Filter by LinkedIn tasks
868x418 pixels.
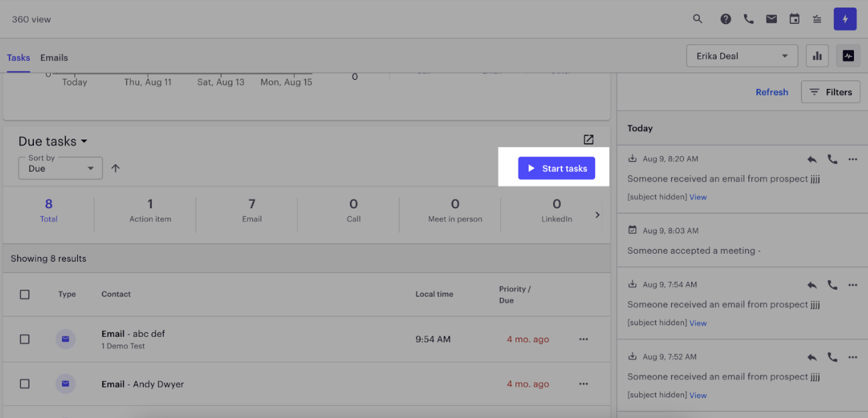tap(557, 210)
